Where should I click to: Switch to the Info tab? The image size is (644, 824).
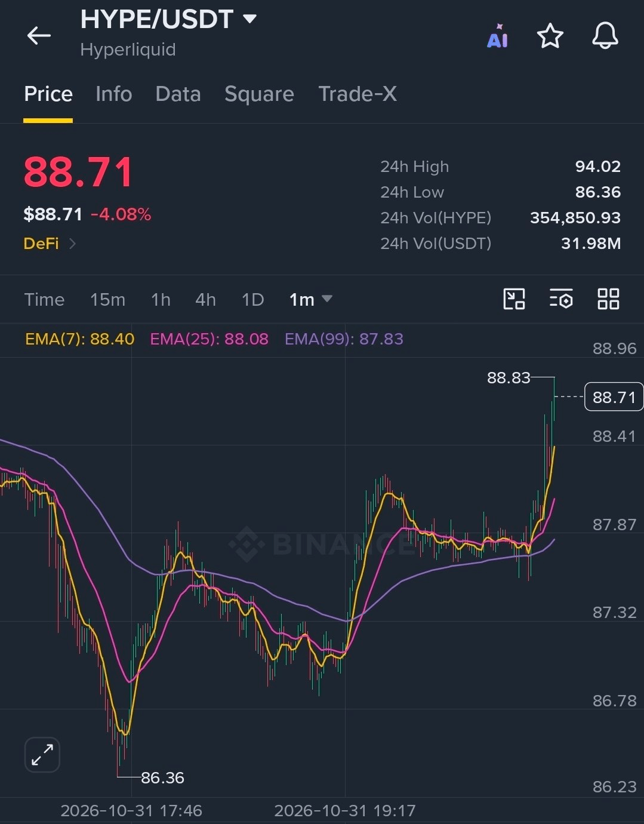[x=113, y=94]
